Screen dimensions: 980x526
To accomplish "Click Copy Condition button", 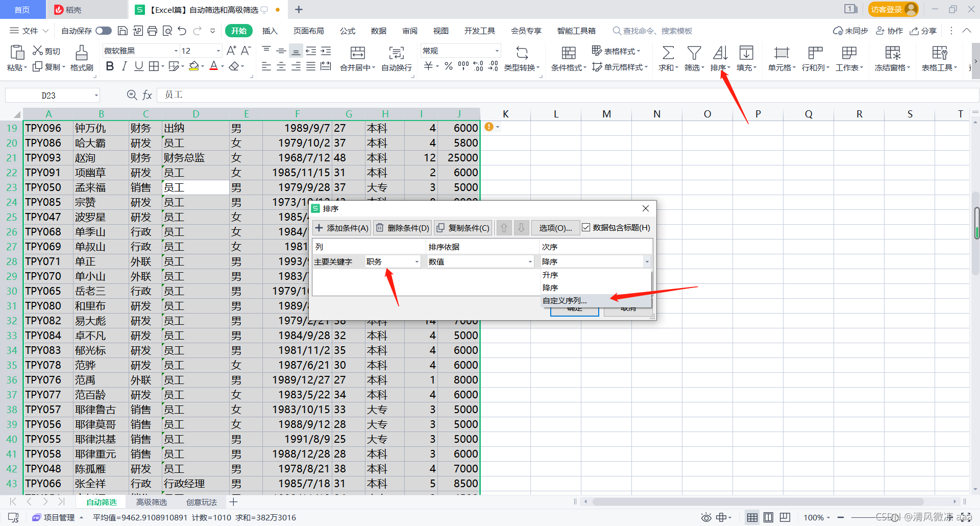I will 463,228.
